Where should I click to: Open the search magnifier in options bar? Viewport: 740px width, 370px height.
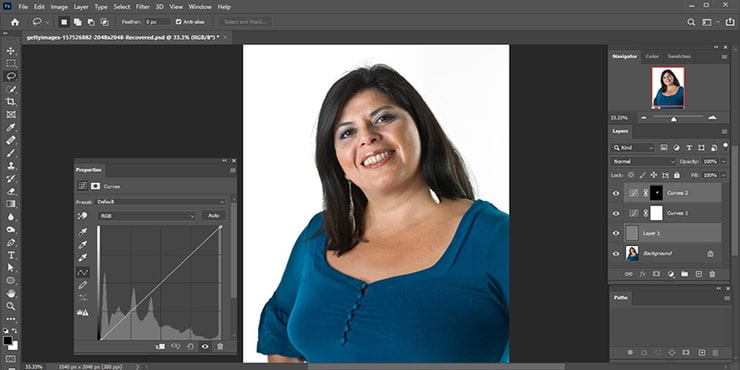[x=691, y=22]
